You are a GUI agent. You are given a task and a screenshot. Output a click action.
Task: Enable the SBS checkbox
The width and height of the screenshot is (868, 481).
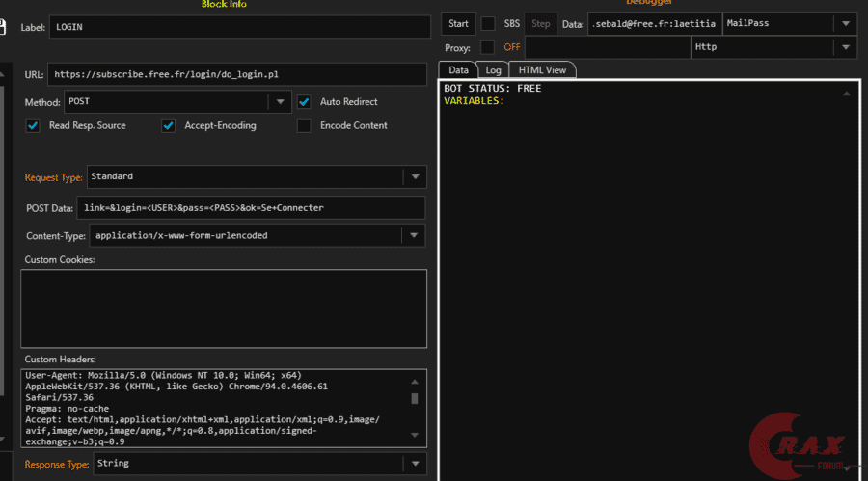pyautogui.click(x=489, y=23)
